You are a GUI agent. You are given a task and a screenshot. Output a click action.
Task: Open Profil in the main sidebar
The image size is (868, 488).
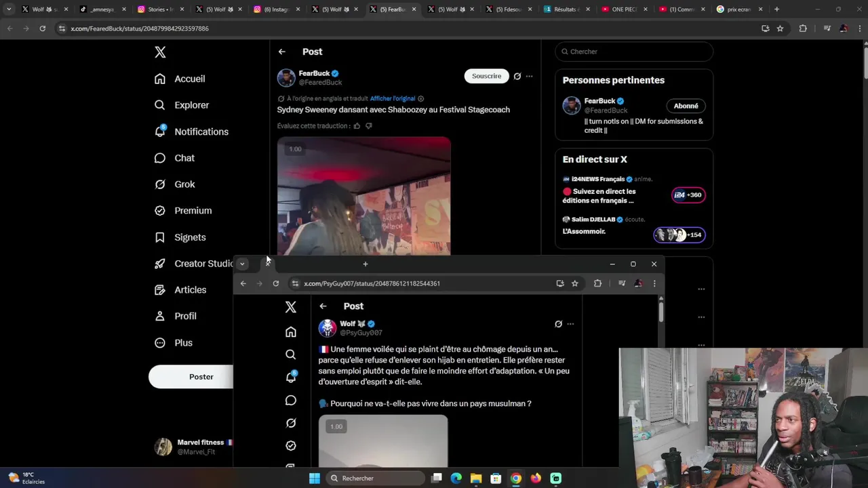point(175,317)
